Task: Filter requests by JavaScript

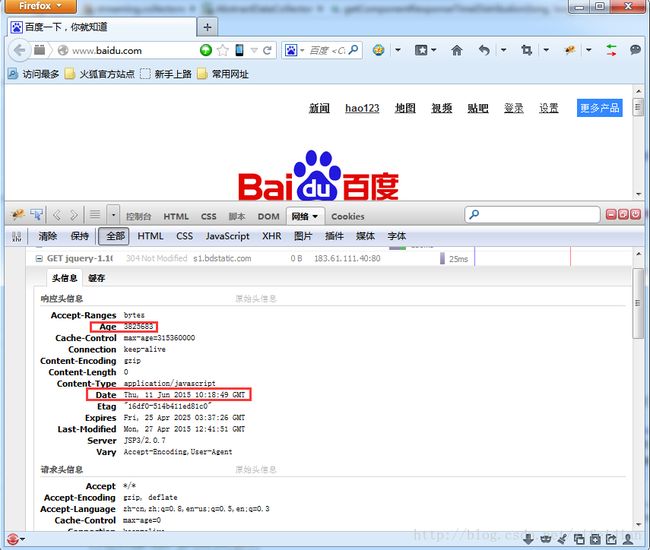Action: coord(228,236)
